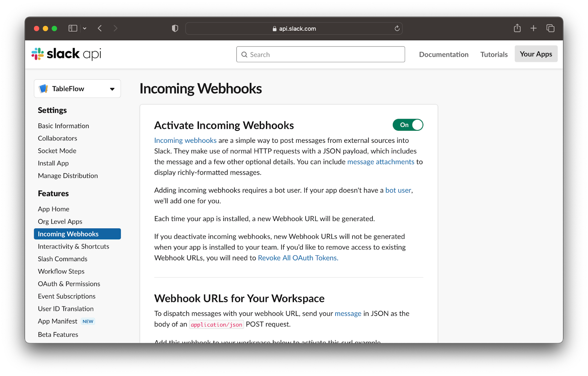
Task: Open App Manifest in the sidebar
Action: 58,321
